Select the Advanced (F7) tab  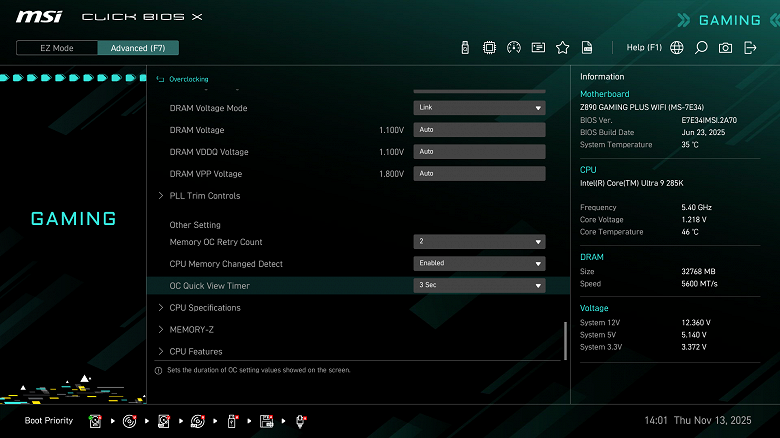[x=138, y=48]
